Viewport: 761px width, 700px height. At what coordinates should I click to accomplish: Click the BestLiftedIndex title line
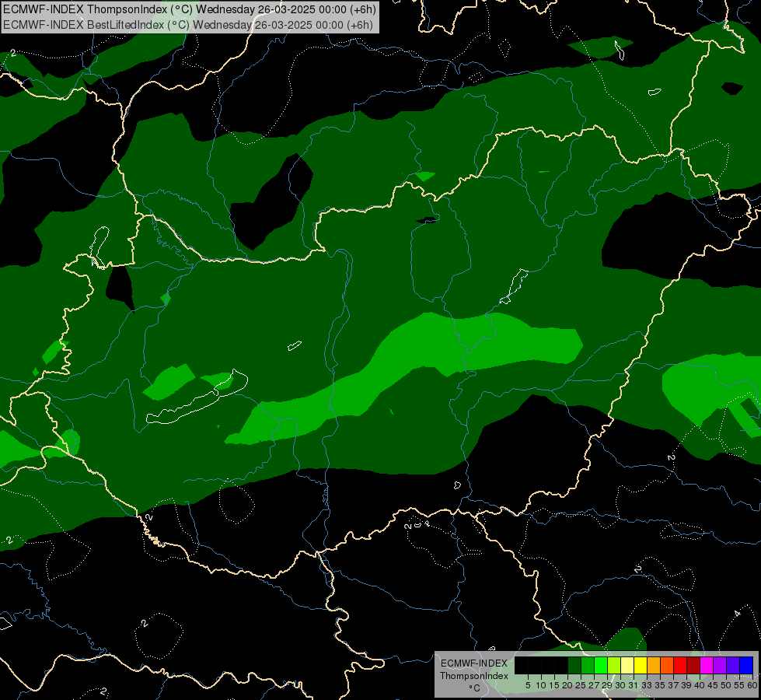tap(188, 25)
